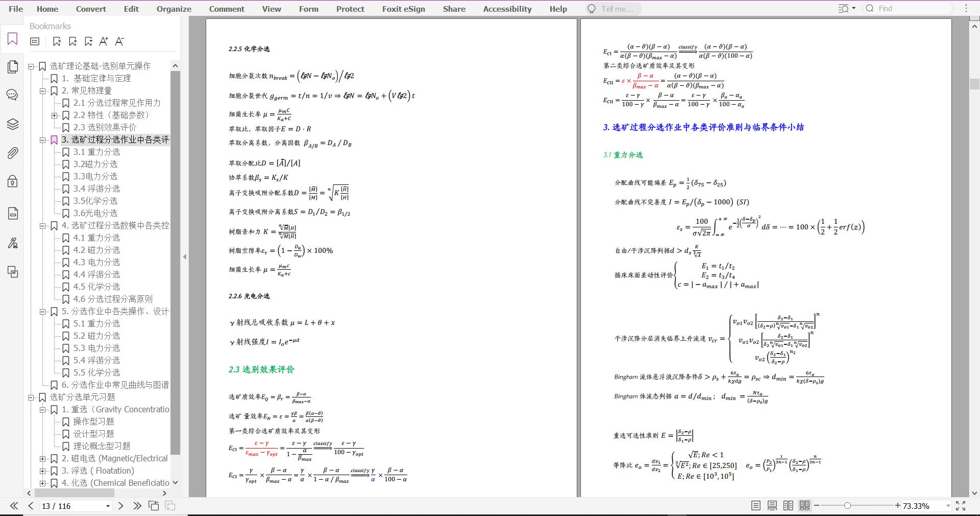Add a new bookmark
This screenshot has height=516, width=980.
pos(73,41)
